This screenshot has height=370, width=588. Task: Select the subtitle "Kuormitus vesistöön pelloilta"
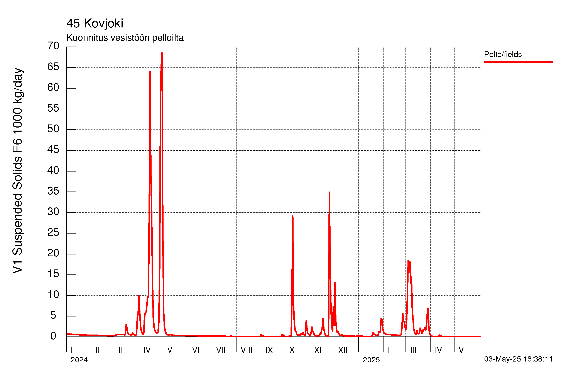125,38
